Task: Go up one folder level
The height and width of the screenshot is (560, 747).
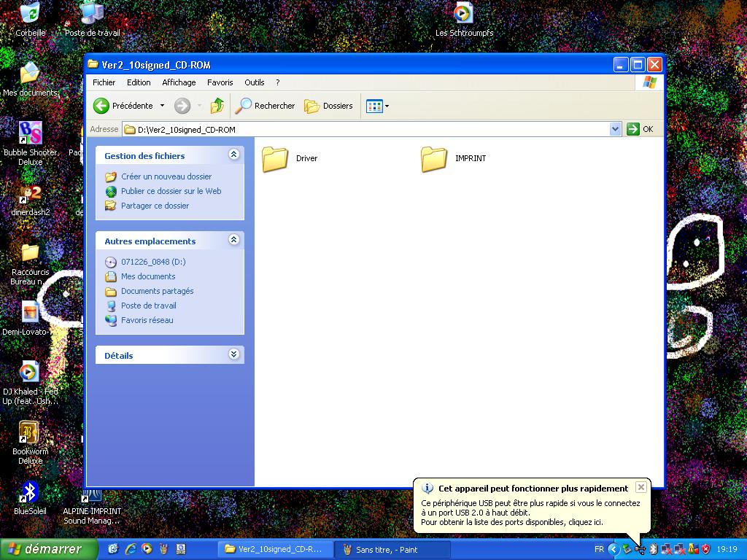Action: (217, 106)
